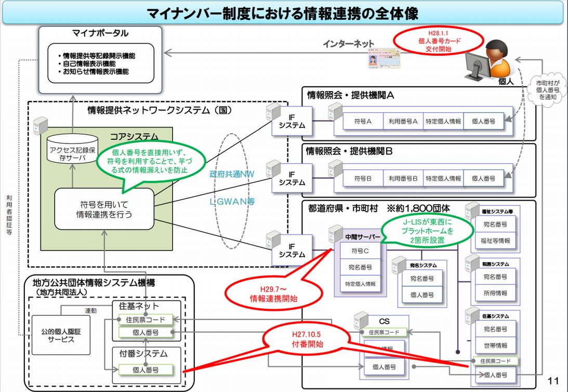This screenshot has height=392, width=568.
Task: Click server icon of IF システム for 機関B
Action: click(x=273, y=169)
